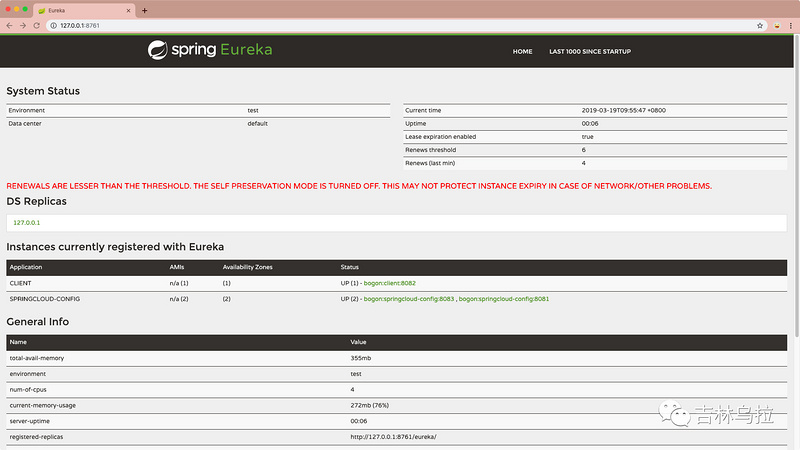
Task: Select the Eureka browser tab
Action: (x=84, y=10)
